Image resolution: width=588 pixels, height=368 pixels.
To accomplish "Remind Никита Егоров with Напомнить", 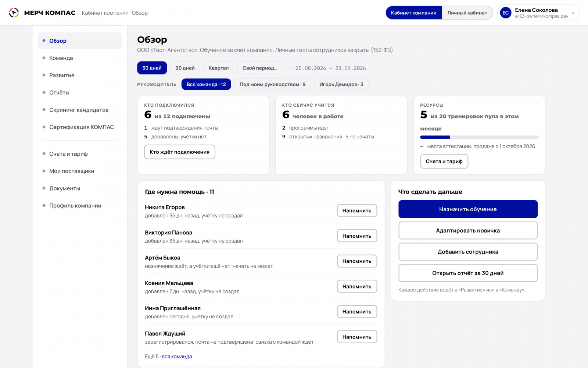I will tap(357, 210).
